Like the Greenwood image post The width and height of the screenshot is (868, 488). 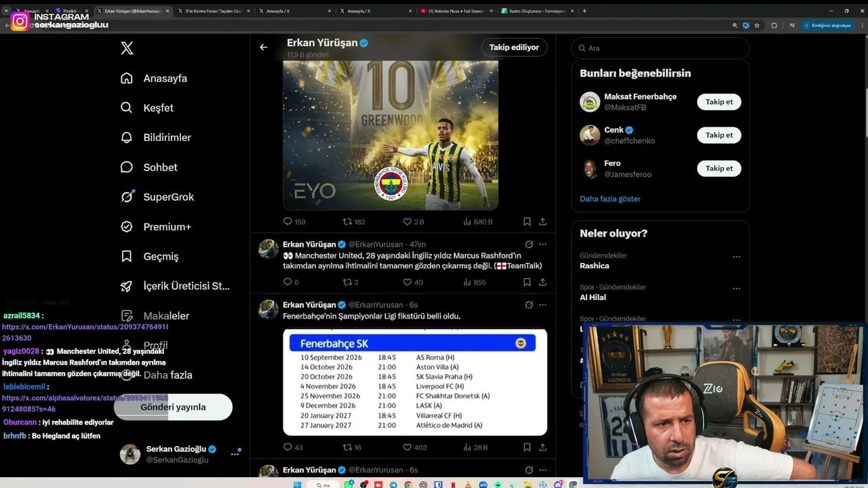click(414, 222)
